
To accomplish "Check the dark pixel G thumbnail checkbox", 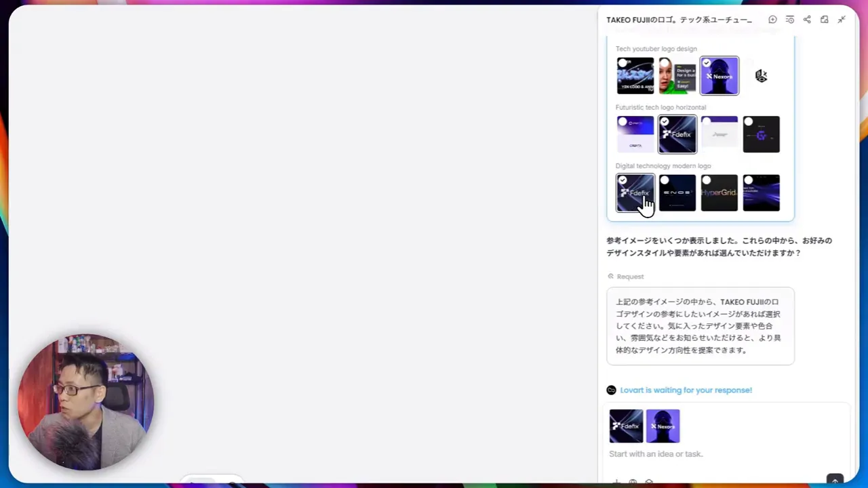I will point(749,122).
